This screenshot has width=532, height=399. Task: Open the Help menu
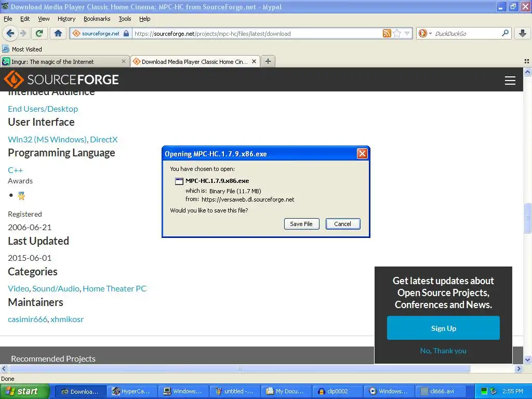144,19
